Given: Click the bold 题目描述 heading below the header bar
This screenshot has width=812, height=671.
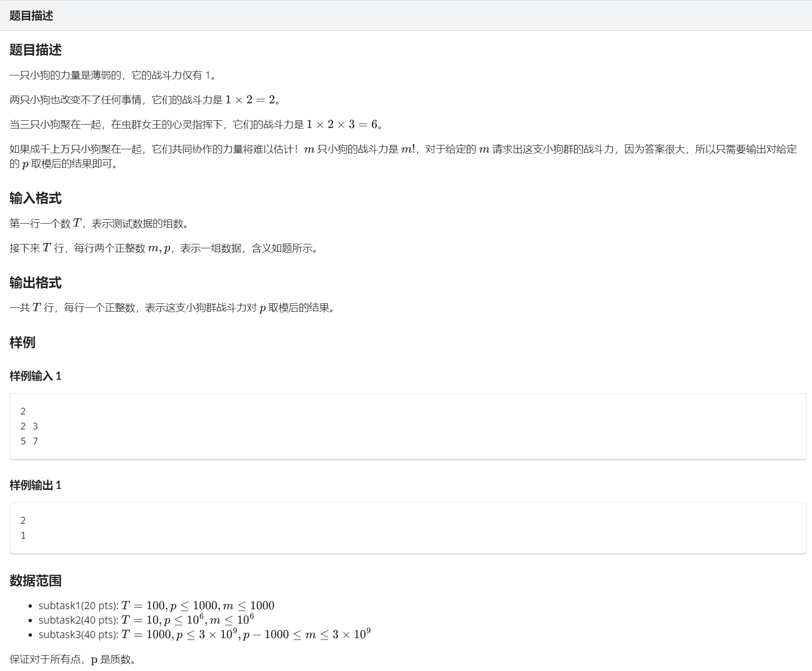Looking at the screenshot, I should tap(35, 50).
